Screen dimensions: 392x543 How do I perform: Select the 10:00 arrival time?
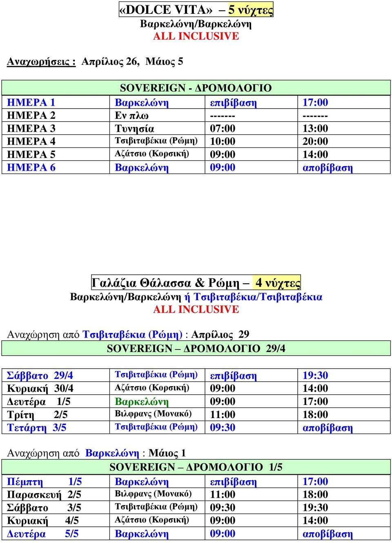pyautogui.click(x=223, y=142)
